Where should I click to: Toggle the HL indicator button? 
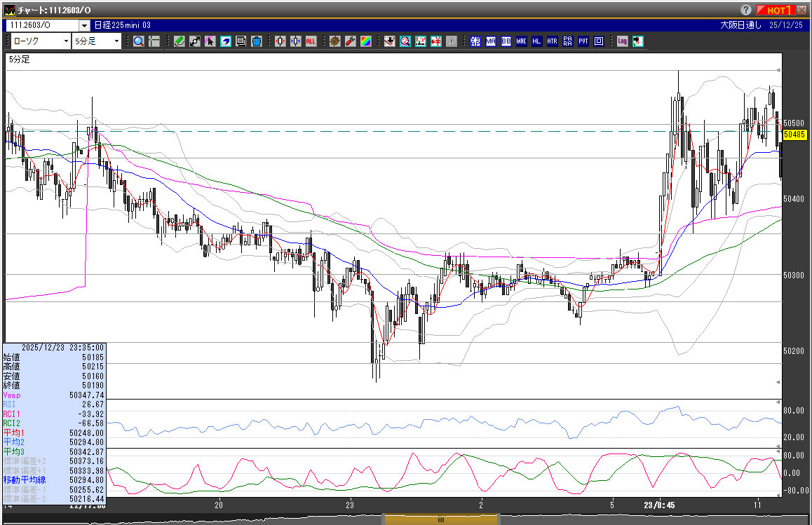point(536,41)
